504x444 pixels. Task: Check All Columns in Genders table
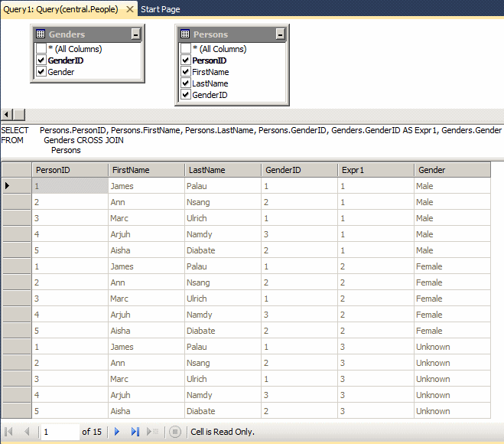point(41,48)
